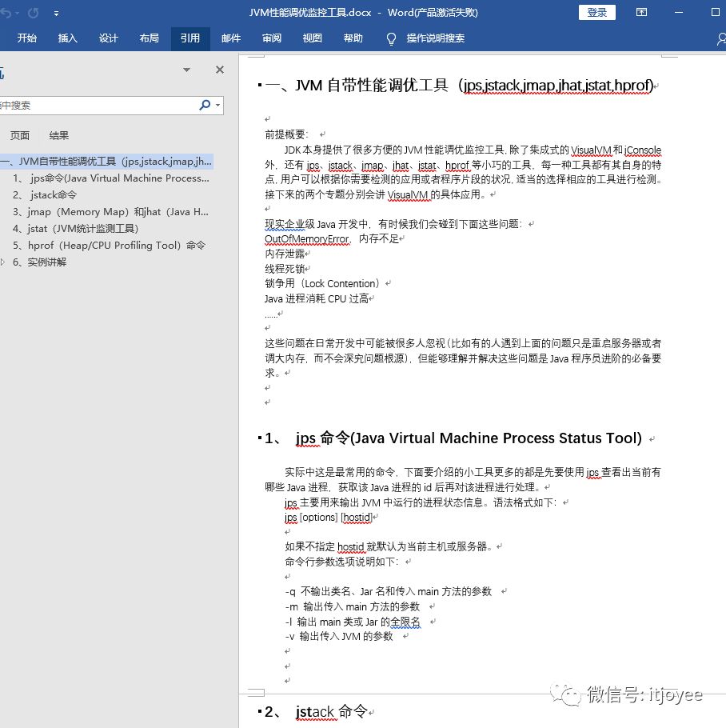Open the ribbon display options icon
726x728 pixels.
pos(641,13)
